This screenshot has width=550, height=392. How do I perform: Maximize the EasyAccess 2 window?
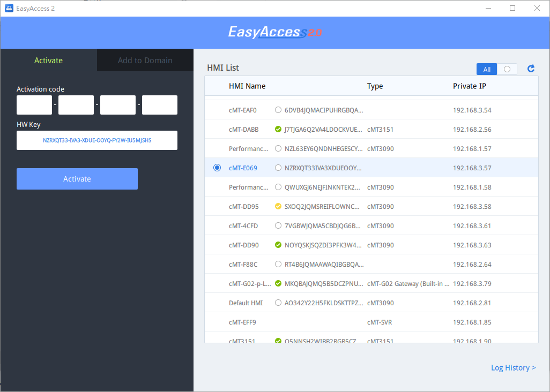512,8
